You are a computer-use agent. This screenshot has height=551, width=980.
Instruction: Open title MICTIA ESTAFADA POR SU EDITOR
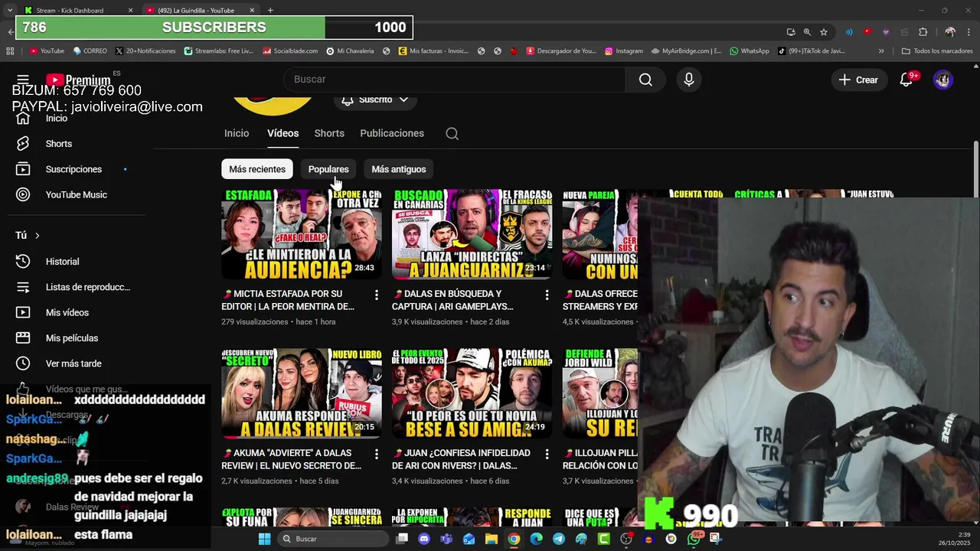click(x=289, y=300)
